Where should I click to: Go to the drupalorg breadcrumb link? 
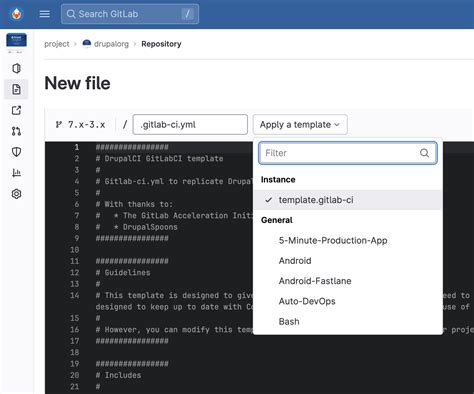click(x=111, y=44)
